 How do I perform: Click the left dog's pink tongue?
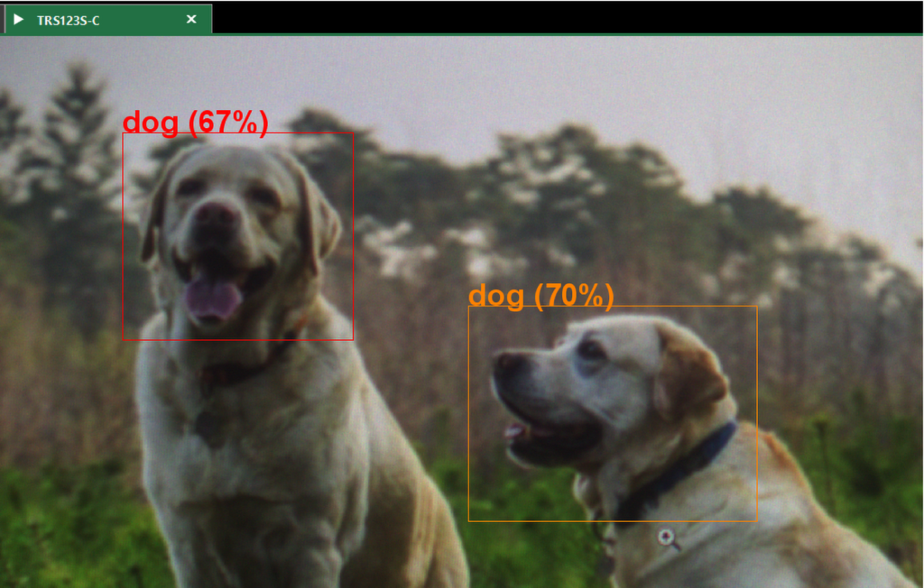[214, 298]
